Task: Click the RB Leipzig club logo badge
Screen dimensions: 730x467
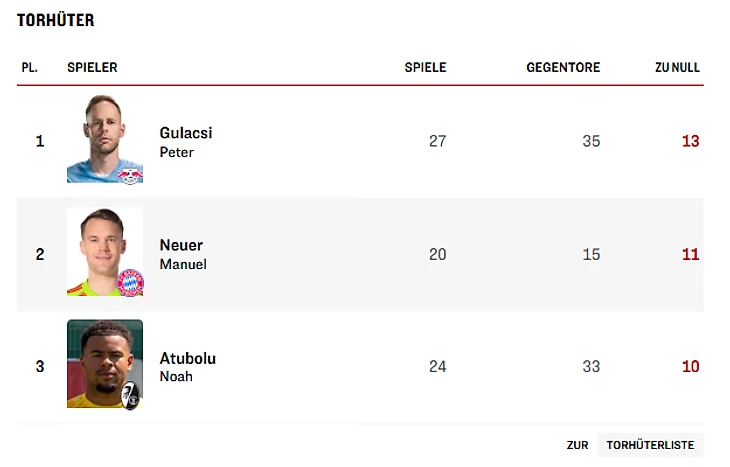Action: [x=129, y=173]
